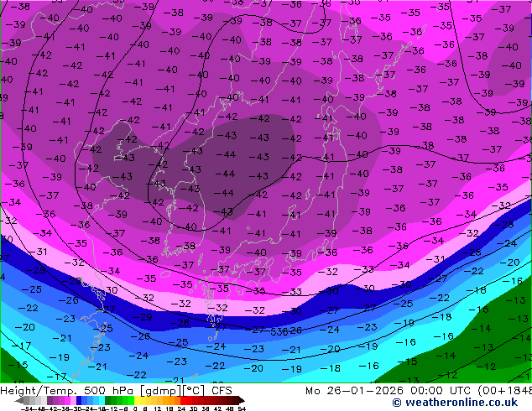Click the '54' label under the legend
The height and width of the screenshot is (411, 532).
242,408
